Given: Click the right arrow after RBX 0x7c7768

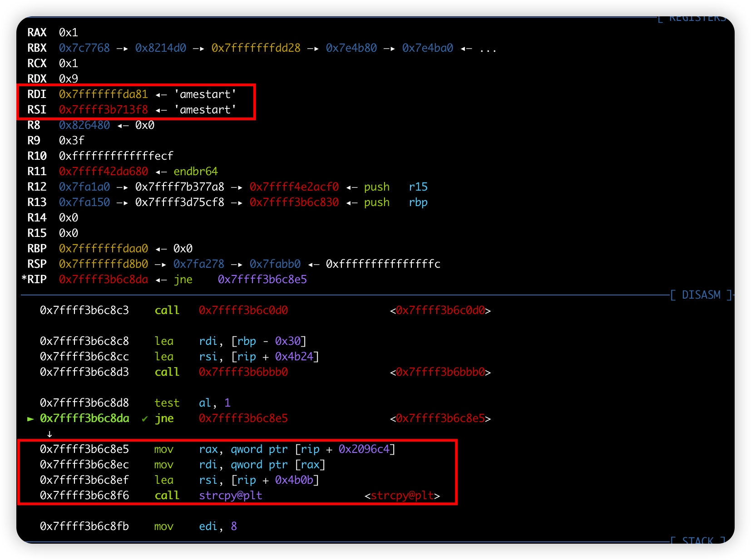Looking at the screenshot, I should (122, 49).
